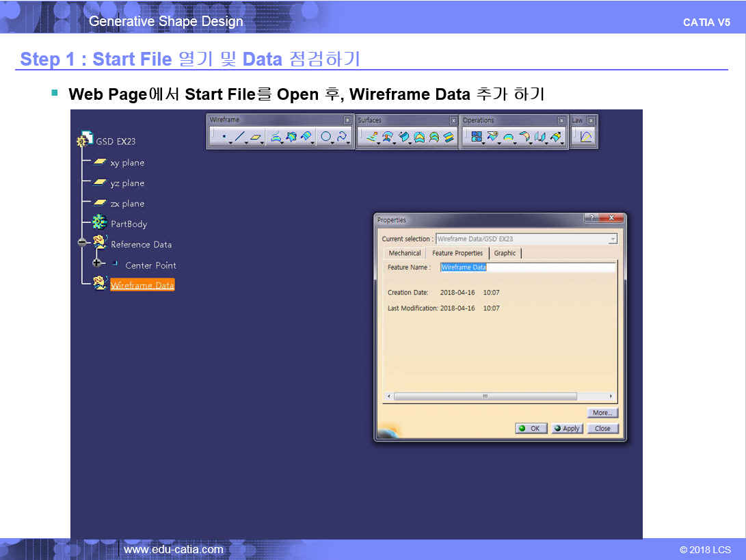Select the Line tool in Wireframe toolbar
This screenshot has height=560, width=746.
(239, 137)
